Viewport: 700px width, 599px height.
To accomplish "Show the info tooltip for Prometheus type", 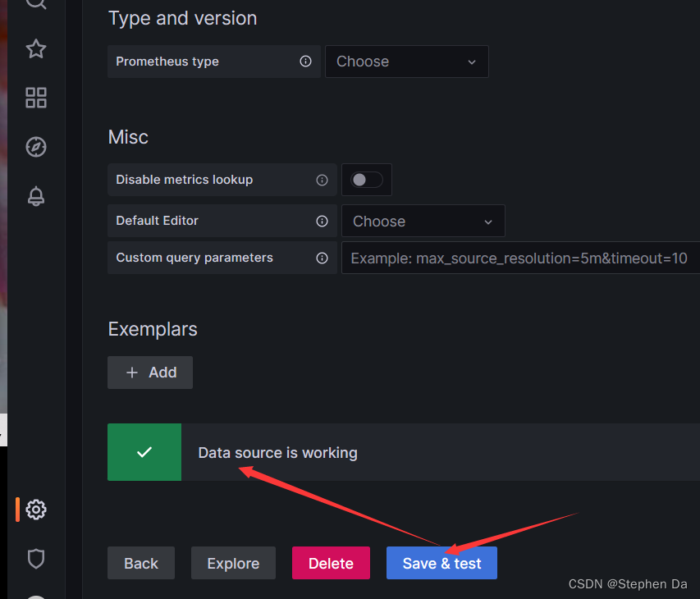I will click(x=305, y=62).
